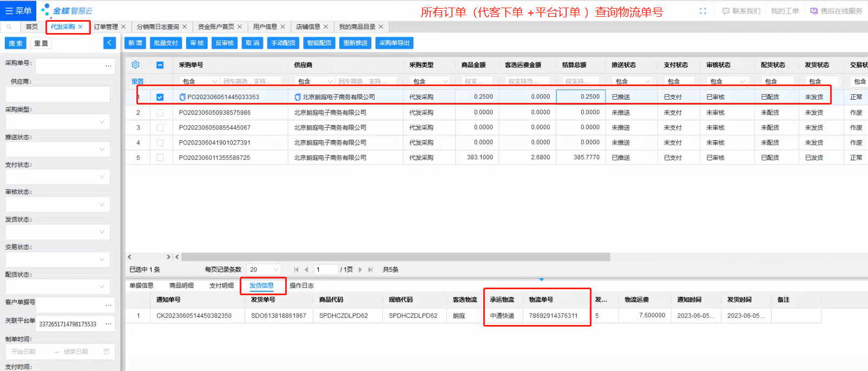Go to next page arrow in pagination
Screen dimensions: 868x371
point(360,270)
